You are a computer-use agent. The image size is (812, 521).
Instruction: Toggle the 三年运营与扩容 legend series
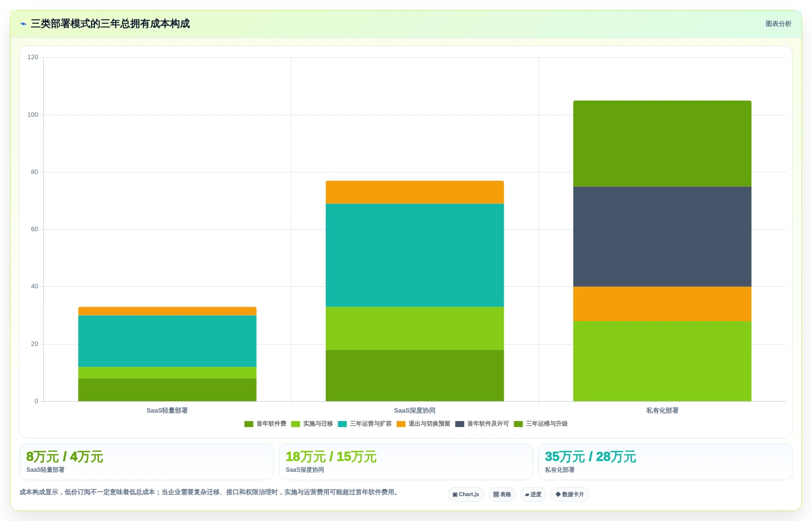(x=364, y=424)
